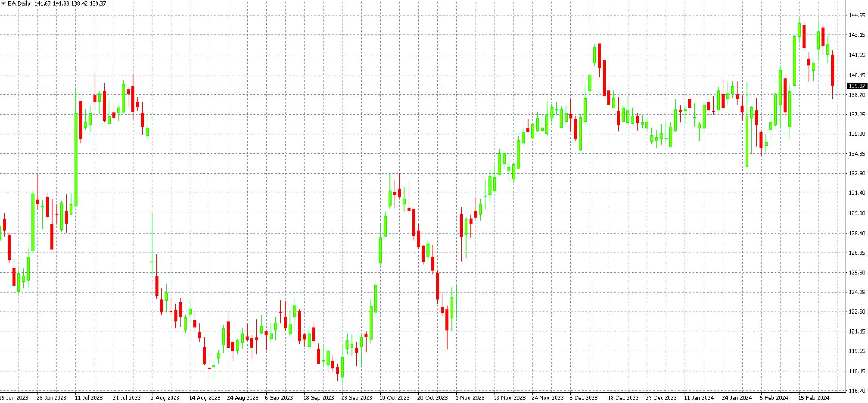Click the 29 Dec 2023 date label
868x403 pixels.
coord(661,398)
